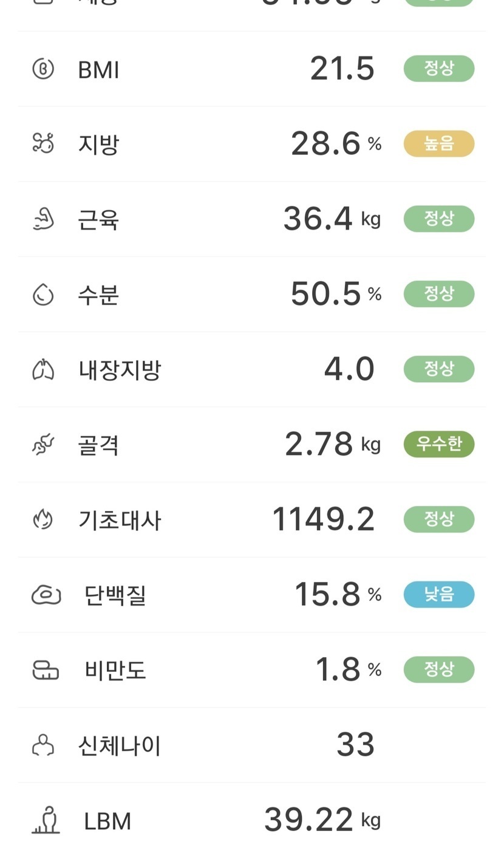Tap the obesity (비만도) icon
Image resolution: width=504 pixels, height=848 pixels.
click(x=46, y=670)
